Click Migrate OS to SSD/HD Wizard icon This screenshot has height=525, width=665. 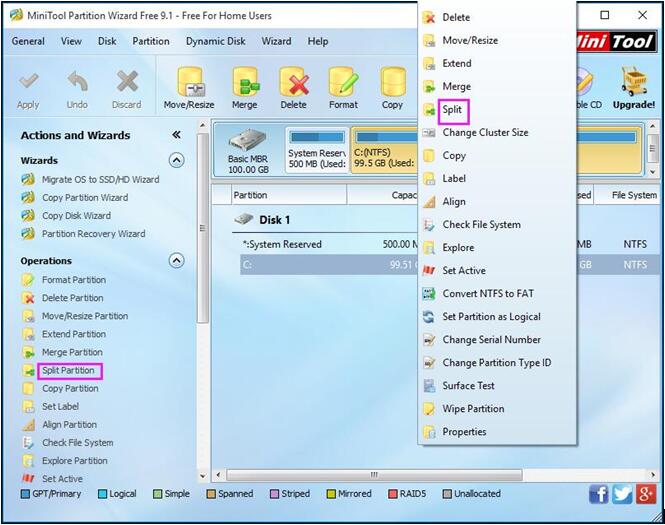[28, 179]
